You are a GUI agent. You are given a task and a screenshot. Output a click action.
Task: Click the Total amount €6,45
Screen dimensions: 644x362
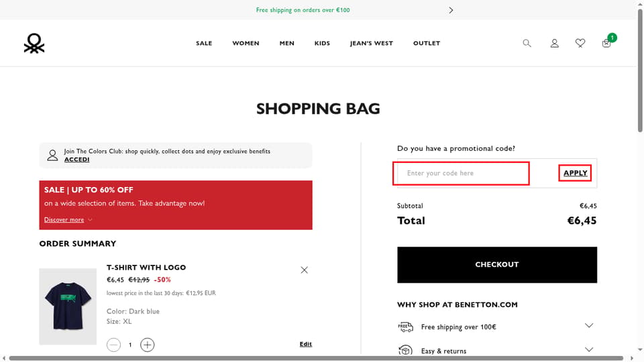tap(582, 221)
